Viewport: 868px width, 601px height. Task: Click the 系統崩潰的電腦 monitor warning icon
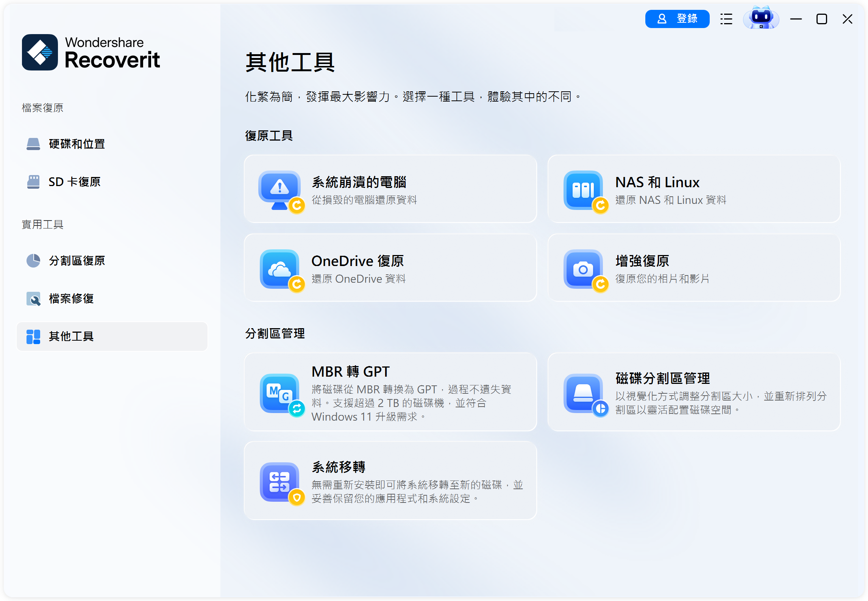(x=281, y=191)
